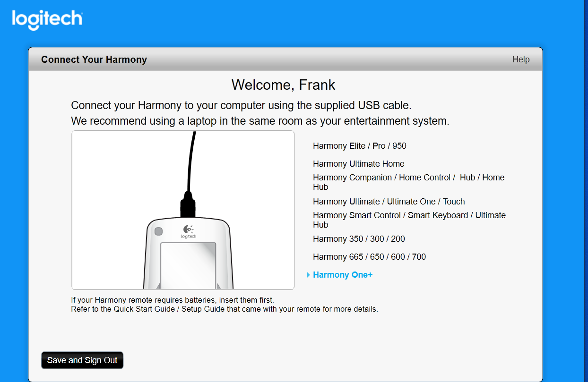Choose Harmony Ultimate / Ultimate One / Touch
588x382 pixels.
(x=389, y=202)
